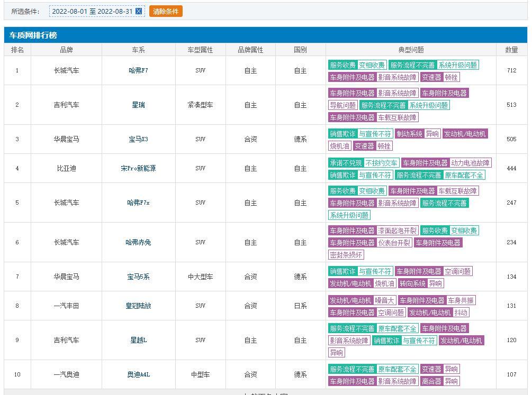Viewport: 532px width, 395px height.
Task: Open the 哈弗F7x car series link
Action: pyautogui.click(x=139, y=203)
